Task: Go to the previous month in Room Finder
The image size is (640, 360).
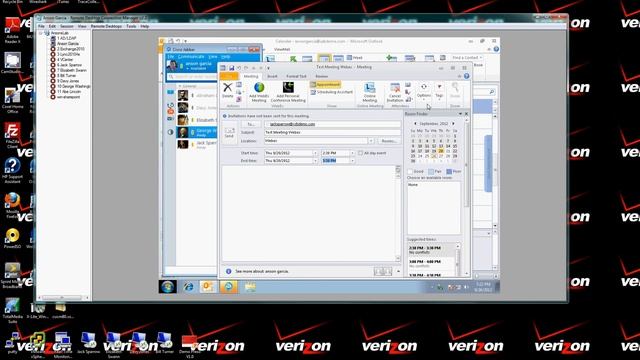Action: point(415,124)
